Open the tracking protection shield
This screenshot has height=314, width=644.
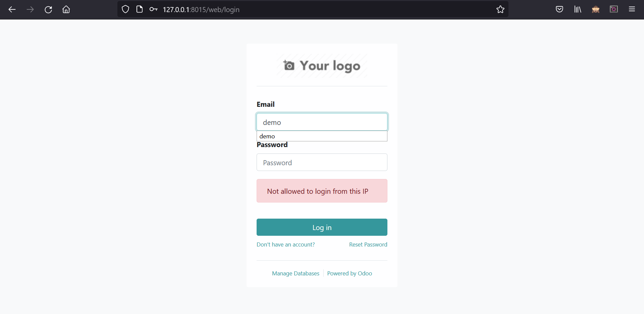125,9
